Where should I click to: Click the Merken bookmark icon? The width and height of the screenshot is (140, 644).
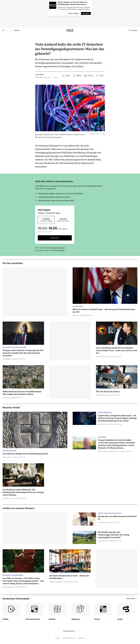coord(74,76)
